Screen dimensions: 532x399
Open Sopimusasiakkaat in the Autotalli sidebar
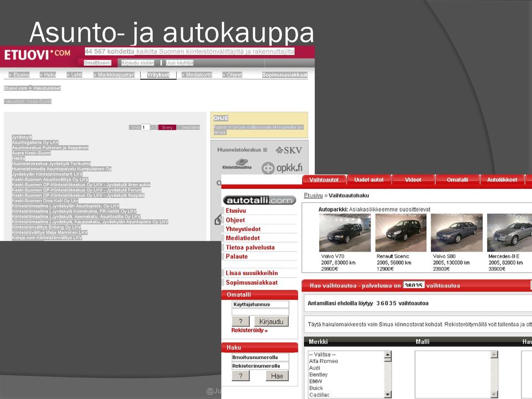coord(252,282)
